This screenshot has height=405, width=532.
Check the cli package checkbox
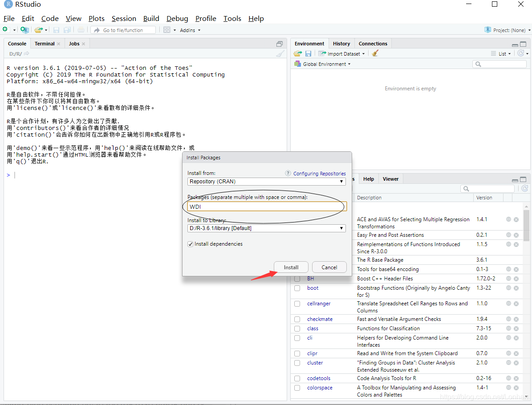[x=297, y=338]
